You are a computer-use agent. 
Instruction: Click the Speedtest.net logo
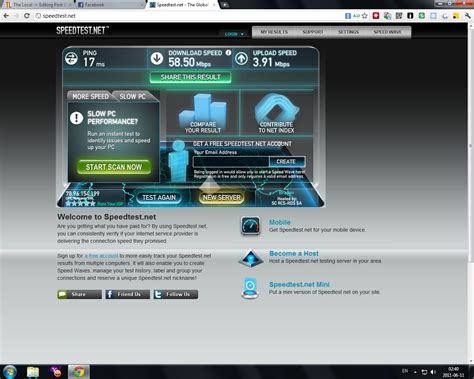[82, 31]
